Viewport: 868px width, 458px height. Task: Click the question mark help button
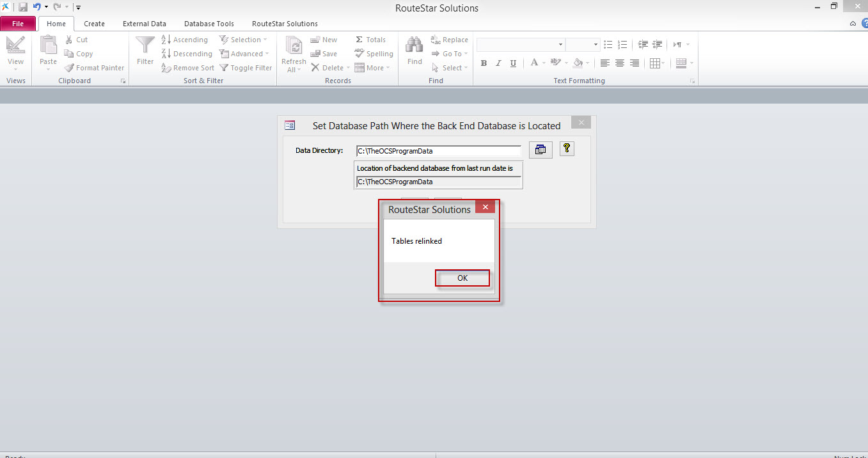(x=567, y=148)
